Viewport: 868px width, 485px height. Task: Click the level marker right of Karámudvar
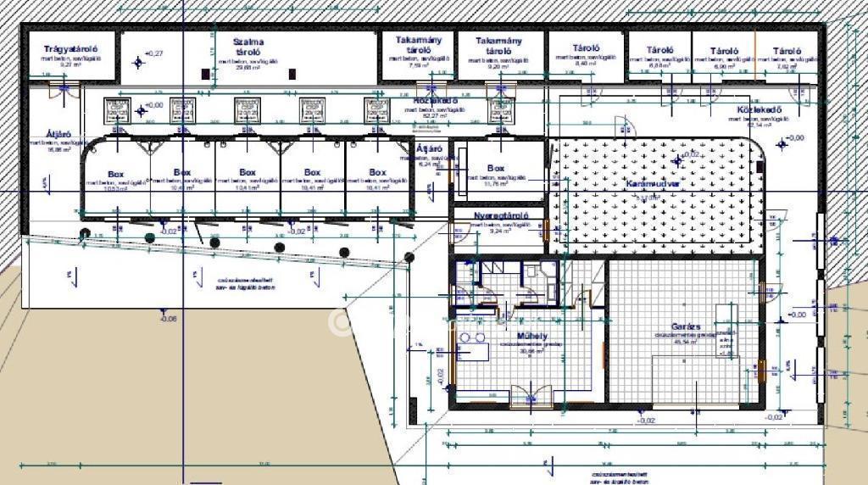pos(782,145)
